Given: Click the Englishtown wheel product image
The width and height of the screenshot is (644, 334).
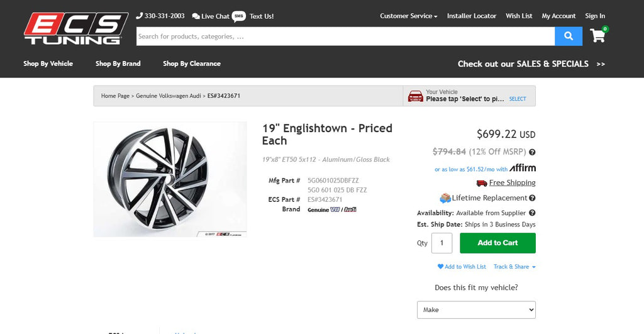Looking at the screenshot, I should pos(170,179).
